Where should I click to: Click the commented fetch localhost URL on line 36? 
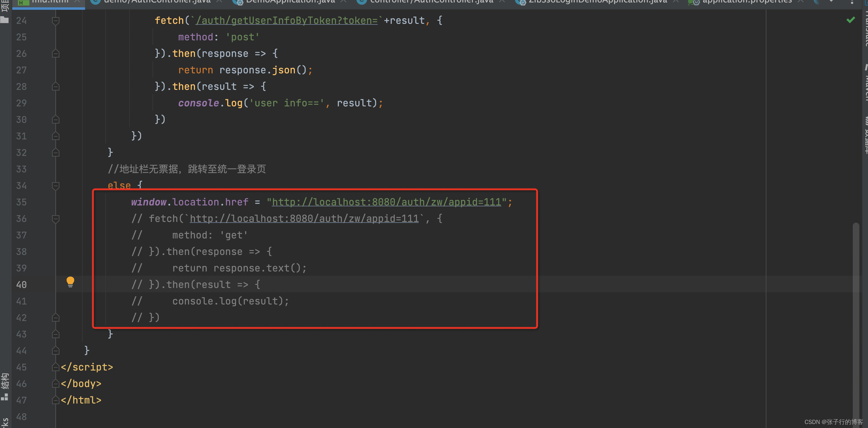(x=304, y=219)
